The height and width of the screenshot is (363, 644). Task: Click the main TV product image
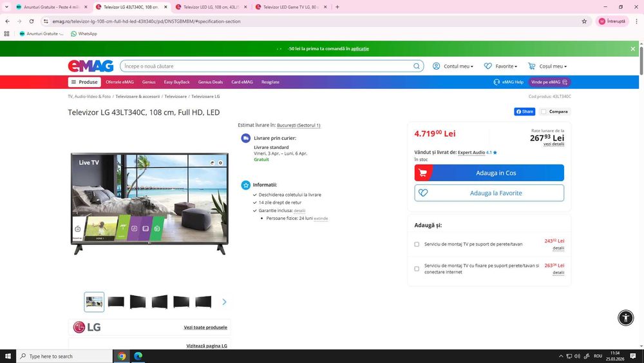149,204
